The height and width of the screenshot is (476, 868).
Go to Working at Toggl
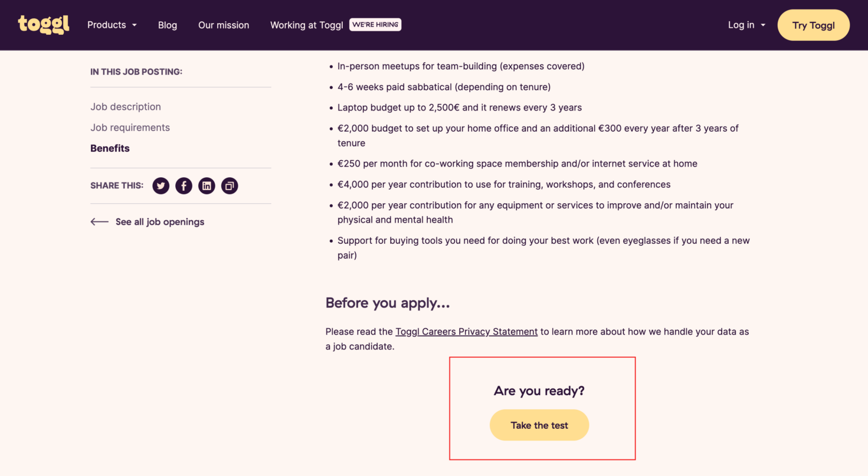pos(306,25)
